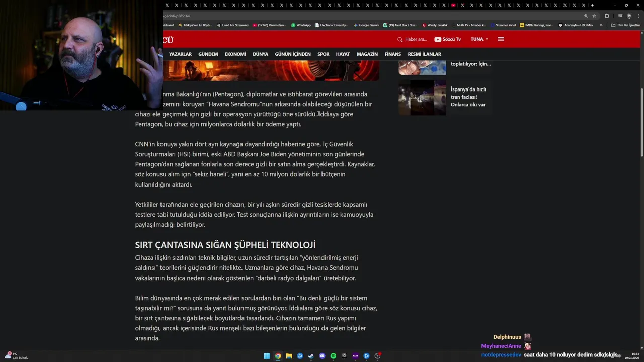Open the Multi TV - 6 haber bookmark
Image resolution: width=644 pixels, height=362 pixels.
[469, 25]
